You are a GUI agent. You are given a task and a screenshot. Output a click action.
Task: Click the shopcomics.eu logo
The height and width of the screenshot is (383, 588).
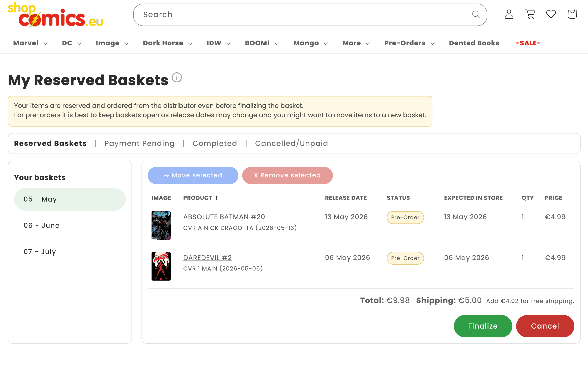55,15
